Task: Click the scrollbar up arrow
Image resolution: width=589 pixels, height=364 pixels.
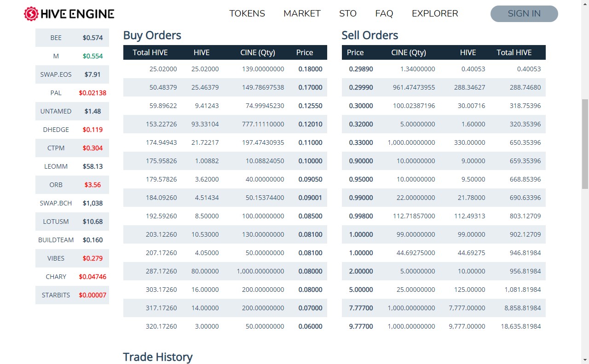Action: (x=585, y=4)
